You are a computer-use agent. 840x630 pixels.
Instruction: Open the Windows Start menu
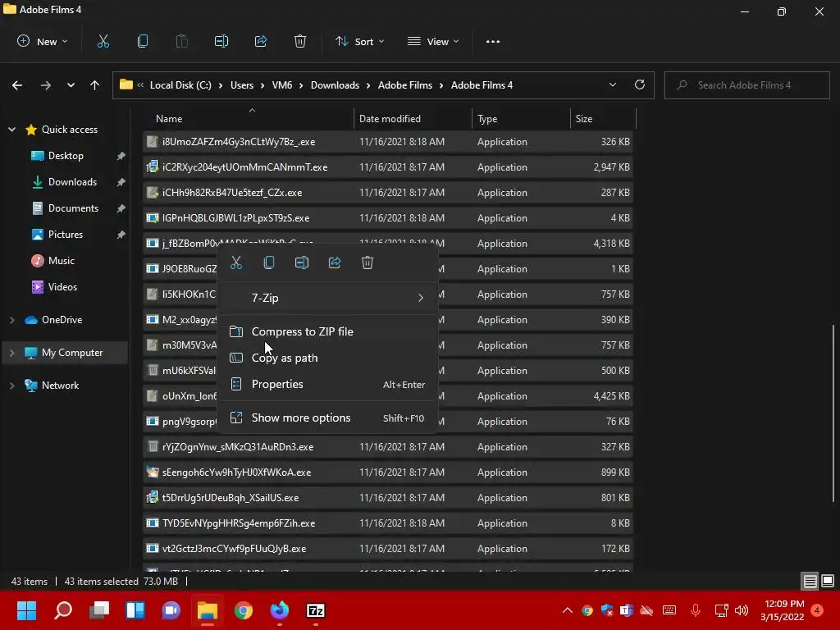[26, 610]
